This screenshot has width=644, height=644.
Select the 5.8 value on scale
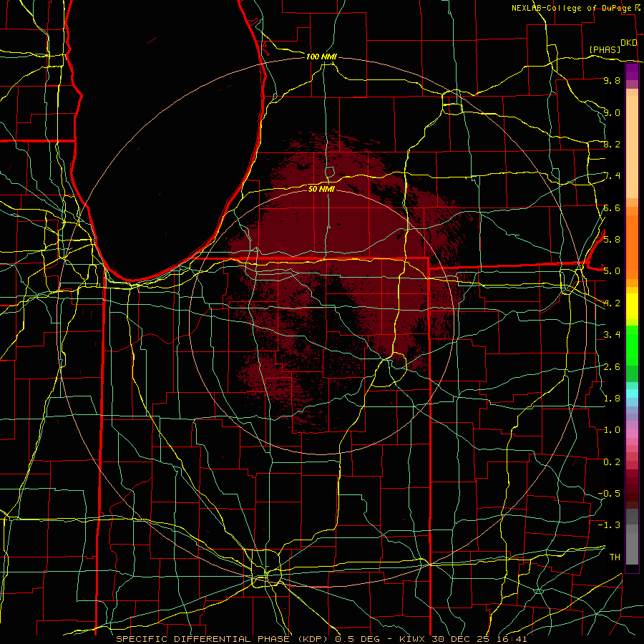[612, 239]
